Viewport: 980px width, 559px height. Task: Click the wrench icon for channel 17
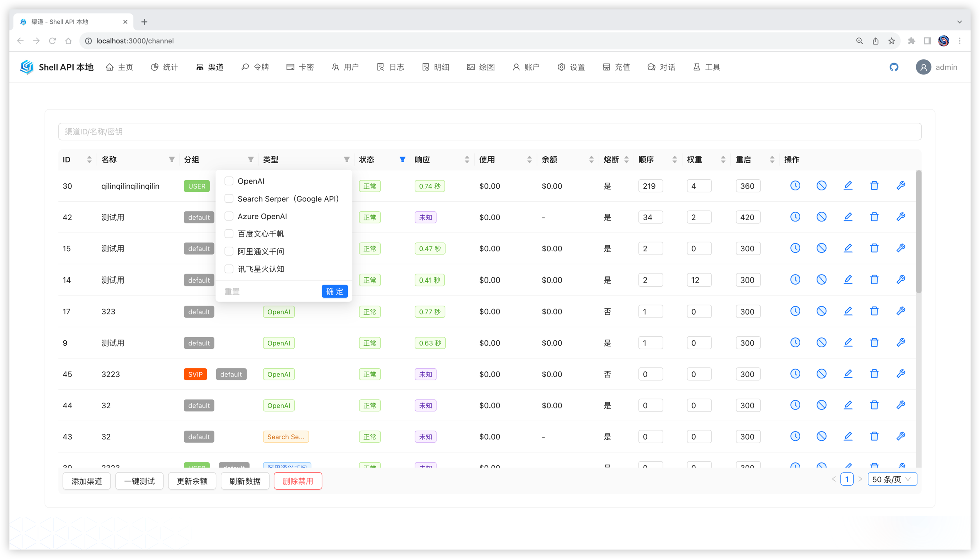[901, 311]
